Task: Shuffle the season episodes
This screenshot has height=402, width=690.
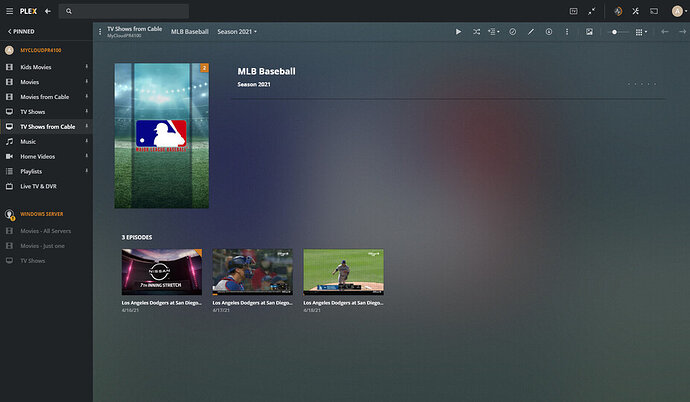Action: click(477, 32)
